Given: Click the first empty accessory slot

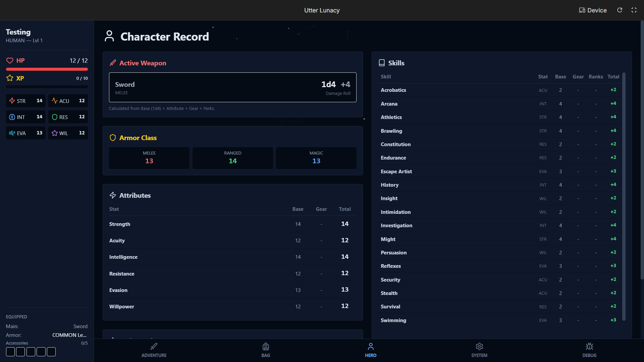Looking at the screenshot, I should [10, 352].
